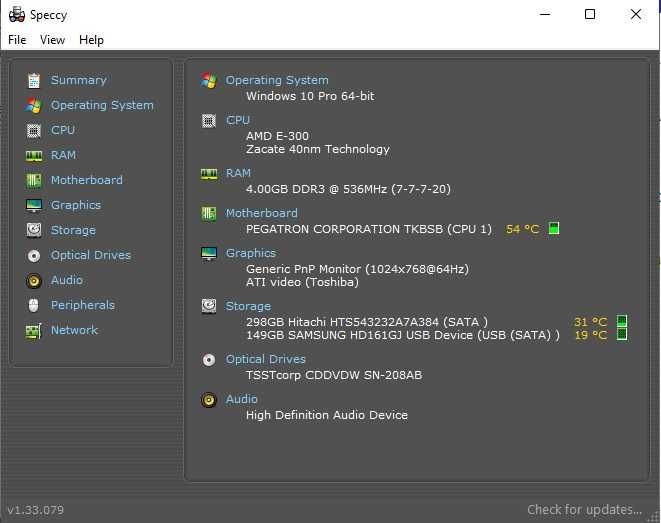The height and width of the screenshot is (523, 661).
Task: Click the CPU temperature indicator beside 54 °C
Action: click(554, 229)
